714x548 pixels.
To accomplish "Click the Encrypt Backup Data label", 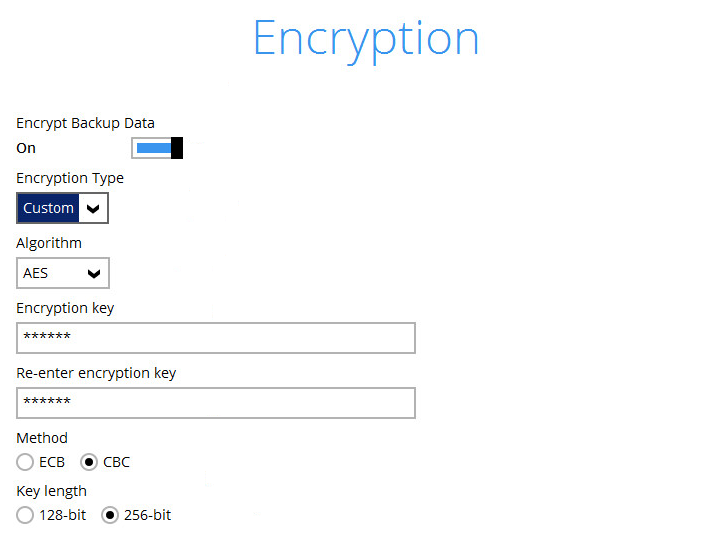I will pos(85,123).
